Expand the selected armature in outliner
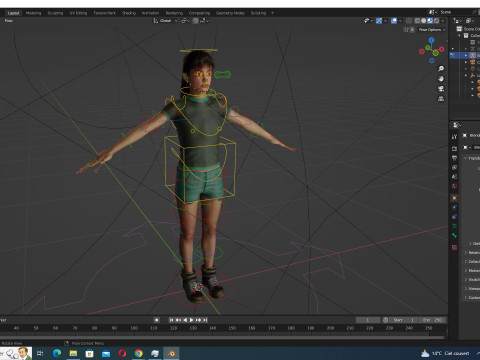 click(466, 55)
